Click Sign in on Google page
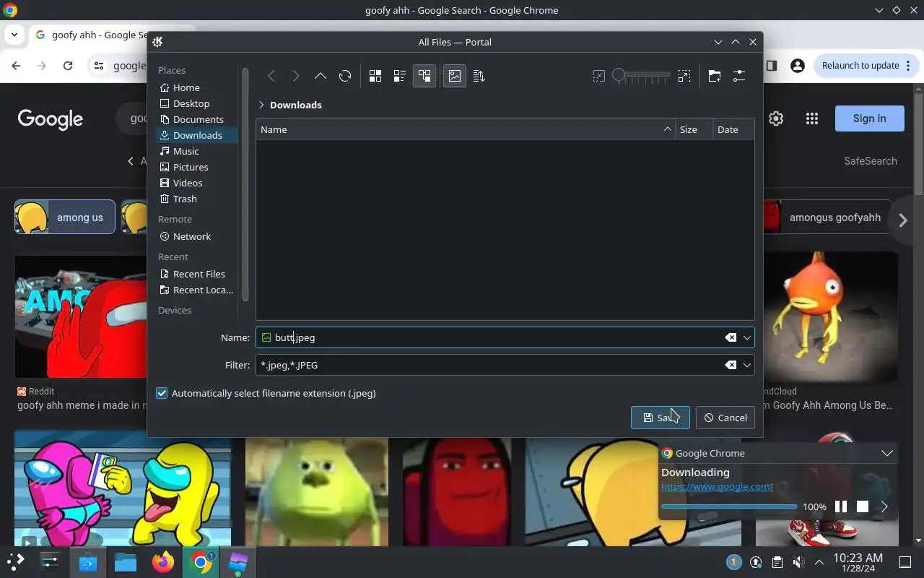Image resolution: width=924 pixels, height=578 pixels. coord(869,118)
